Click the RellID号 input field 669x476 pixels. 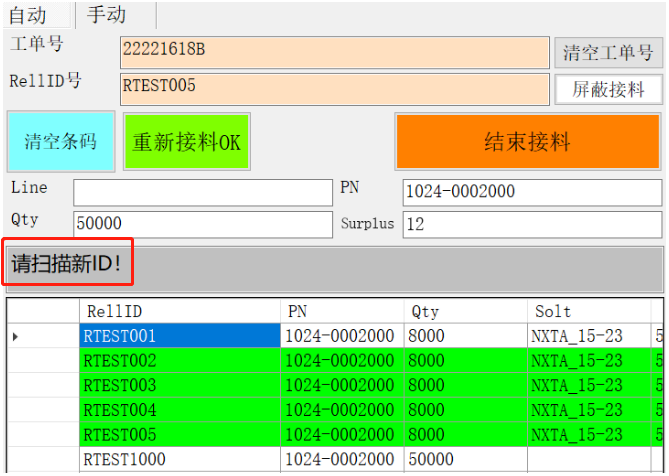coord(334,89)
